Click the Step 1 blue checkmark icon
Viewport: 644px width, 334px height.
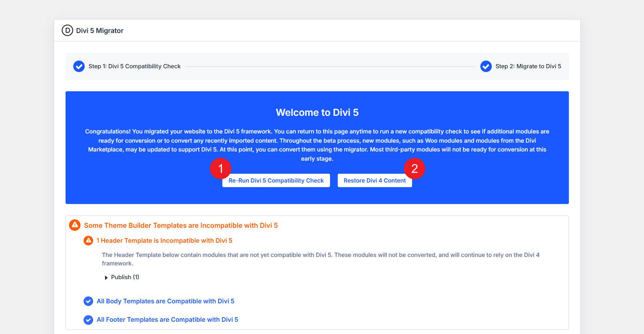click(79, 66)
